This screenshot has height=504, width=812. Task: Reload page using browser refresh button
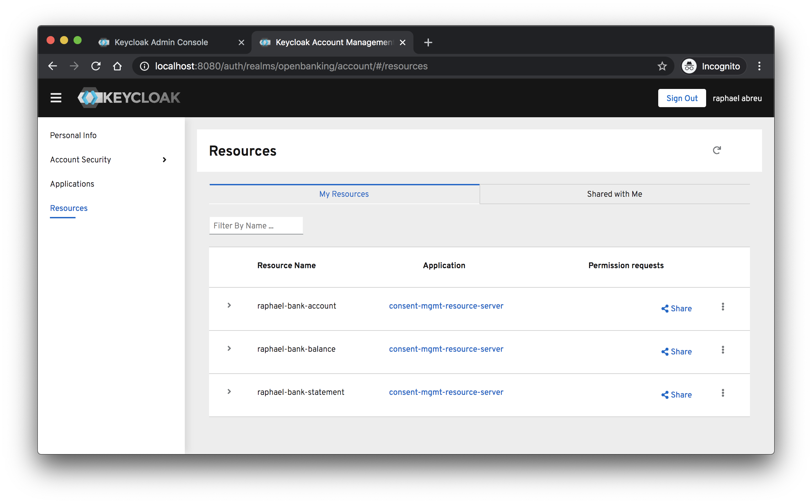pyautogui.click(x=96, y=66)
